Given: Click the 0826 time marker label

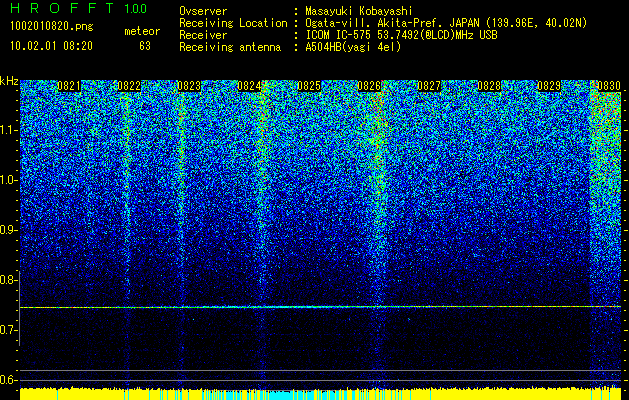Looking at the screenshot, I should point(369,86).
